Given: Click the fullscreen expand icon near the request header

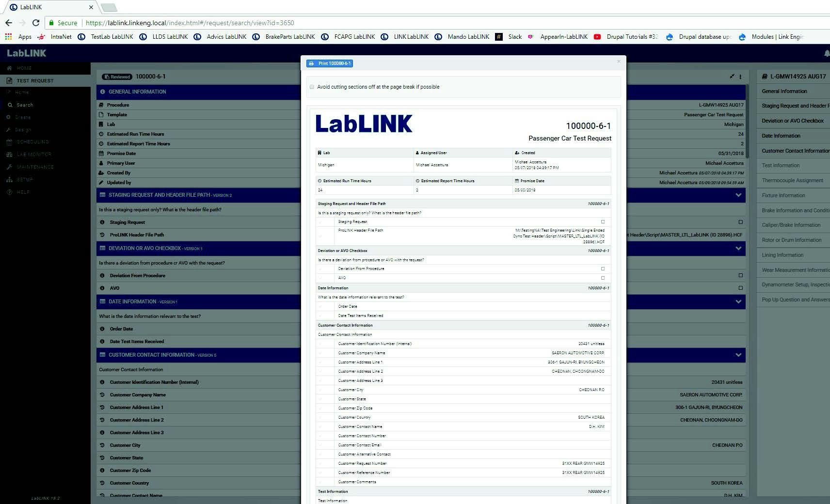Looking at the screenshot, I should (731, 76).
